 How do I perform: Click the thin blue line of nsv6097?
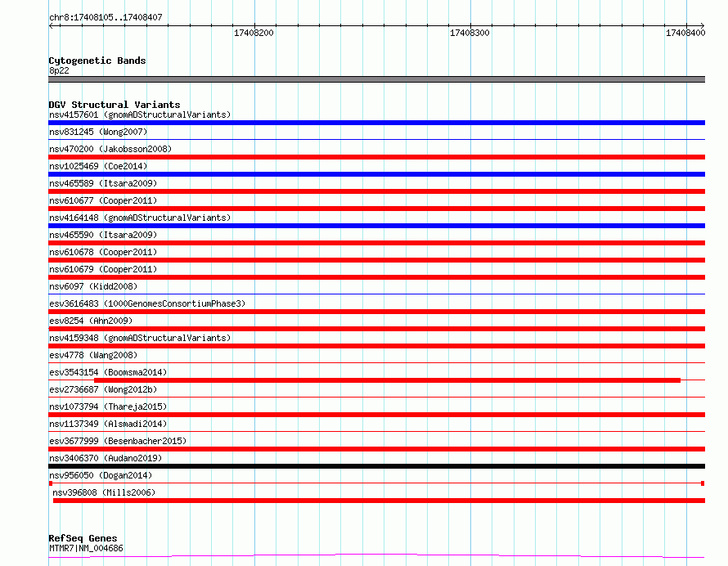click(x=376, y=294)
